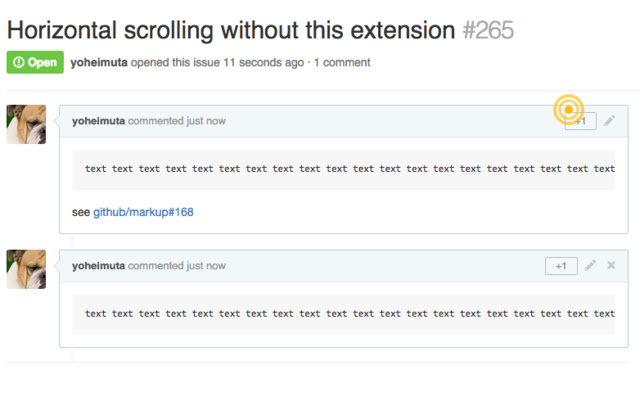Open the bulldog avatar on first comment

point(26,124)
